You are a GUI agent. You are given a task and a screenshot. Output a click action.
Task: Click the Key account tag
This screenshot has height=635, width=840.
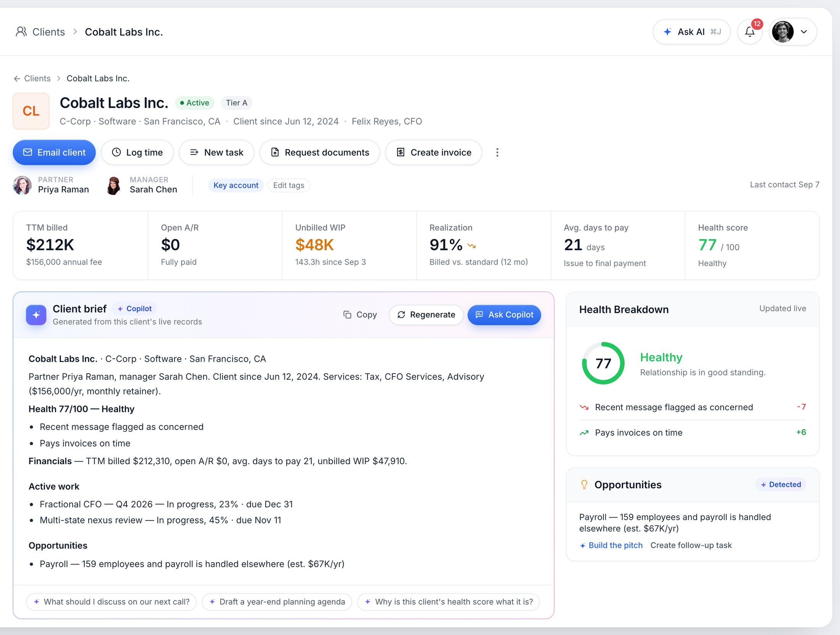click(236, 185)
